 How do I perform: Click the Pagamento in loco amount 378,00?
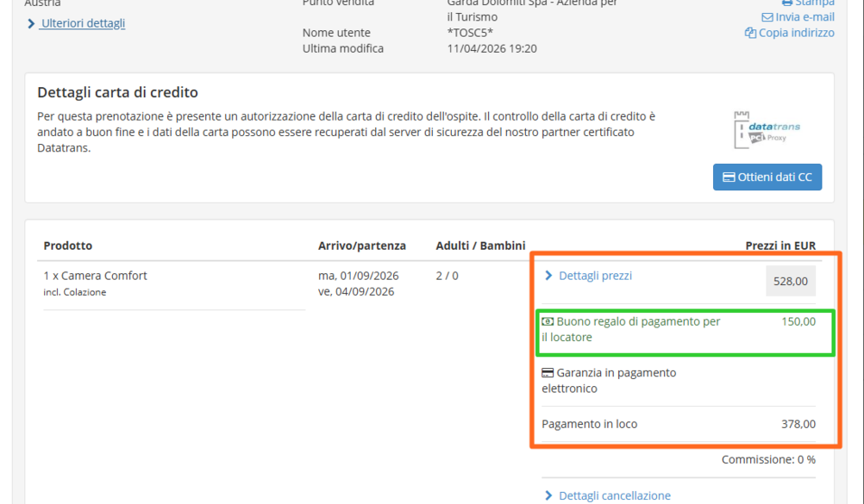(798, 424)
